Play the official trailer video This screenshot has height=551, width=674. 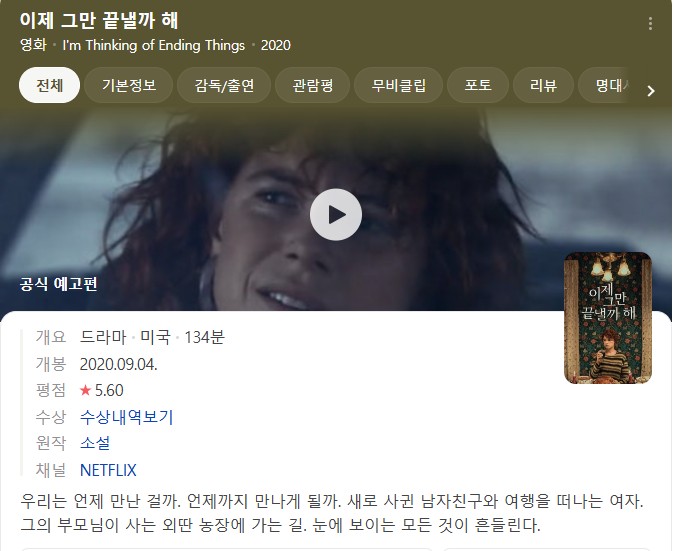[336, 214]
